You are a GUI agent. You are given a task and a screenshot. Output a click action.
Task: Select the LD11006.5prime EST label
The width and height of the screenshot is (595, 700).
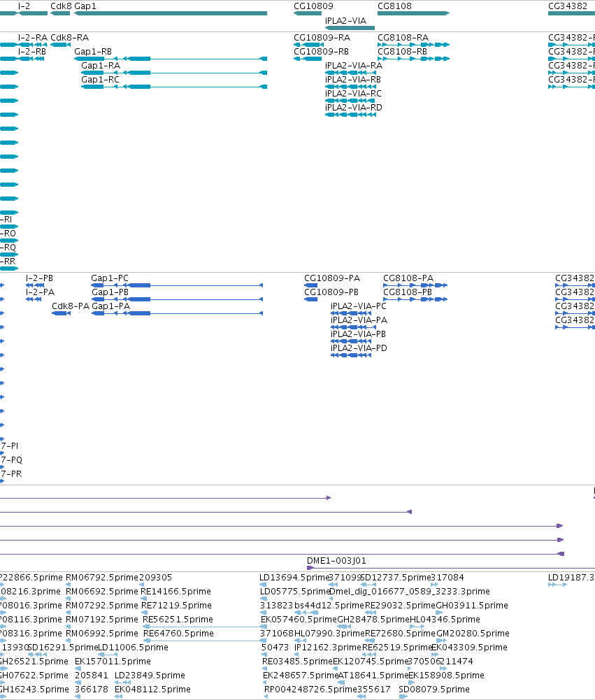(x=133, y=648)
